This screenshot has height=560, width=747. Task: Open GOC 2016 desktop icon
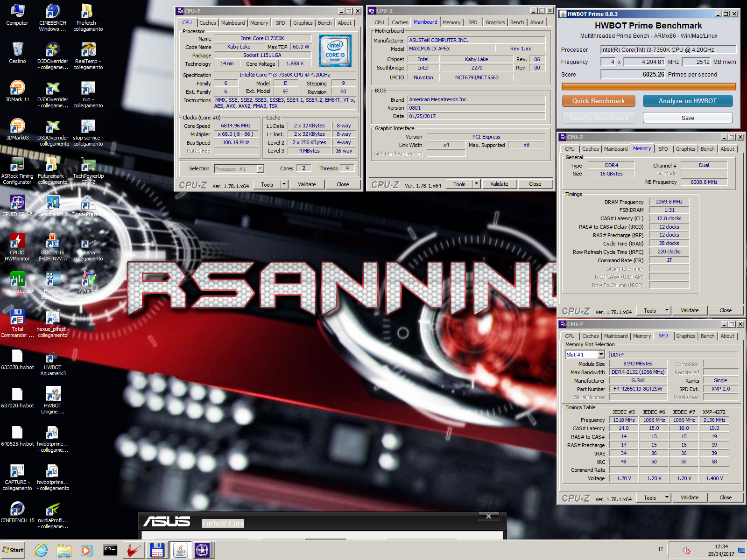click(53, 247)
